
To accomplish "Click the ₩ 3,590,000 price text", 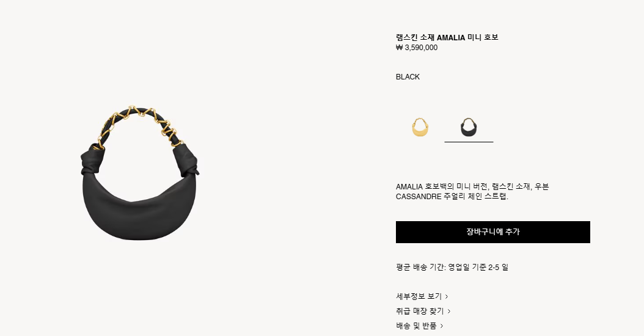I will (x=417, y=48).
